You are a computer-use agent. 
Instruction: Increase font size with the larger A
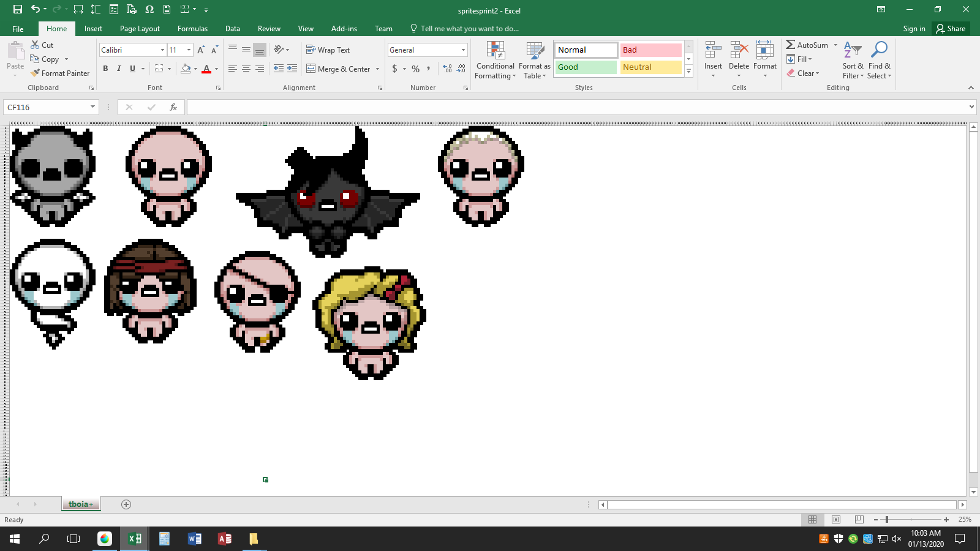tap(201, 50)
